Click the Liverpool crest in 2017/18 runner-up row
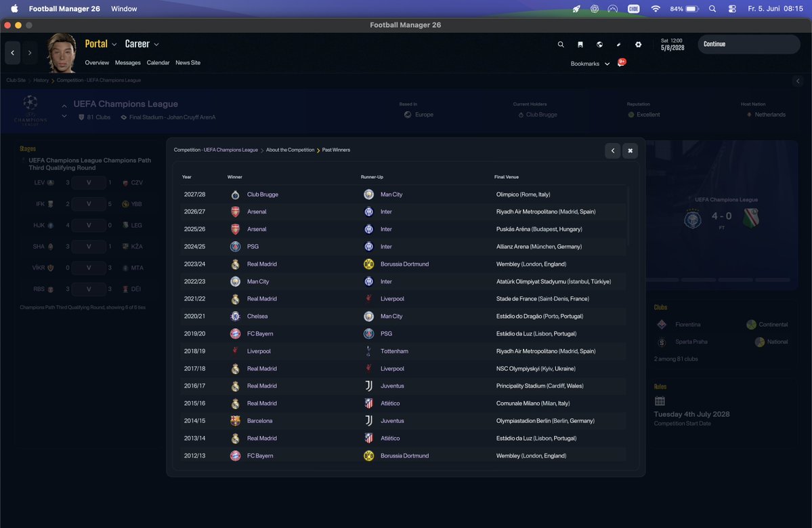 click(x=368, y=369)
